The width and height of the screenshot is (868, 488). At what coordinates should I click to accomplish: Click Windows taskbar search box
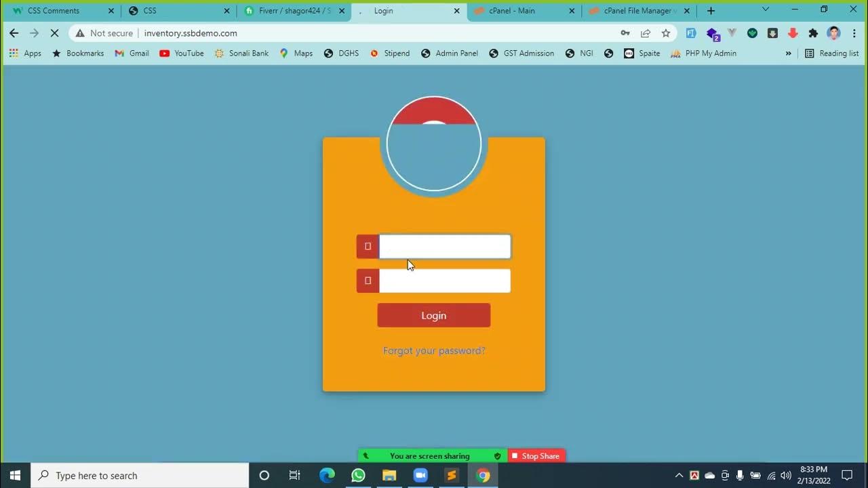tap(140, 475)
